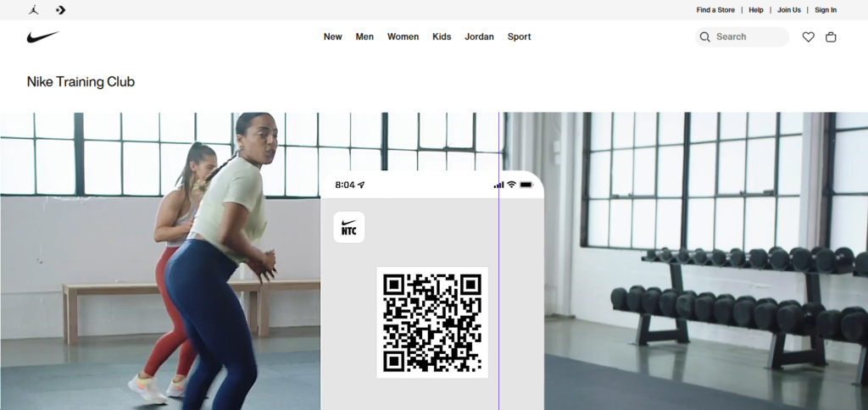Open the Jordan brand logo link
Screen dimensions: 868x410
(34, 10)
